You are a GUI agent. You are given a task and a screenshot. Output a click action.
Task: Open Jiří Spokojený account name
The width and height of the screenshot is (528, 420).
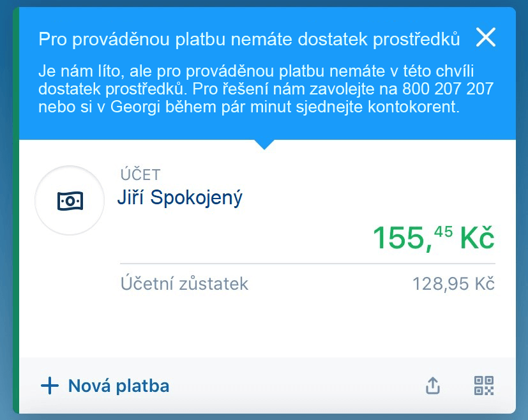point(180,198)
